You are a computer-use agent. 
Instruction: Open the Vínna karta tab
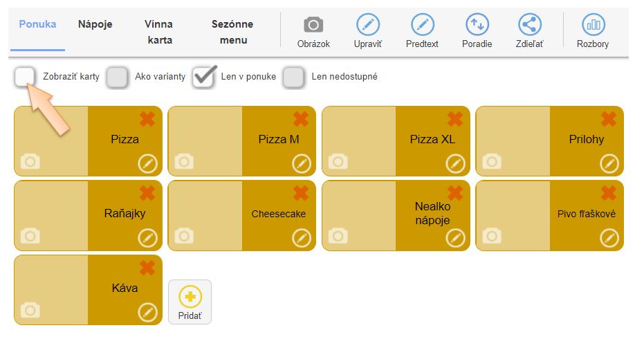pyautogui.click(x=159, y=32)
